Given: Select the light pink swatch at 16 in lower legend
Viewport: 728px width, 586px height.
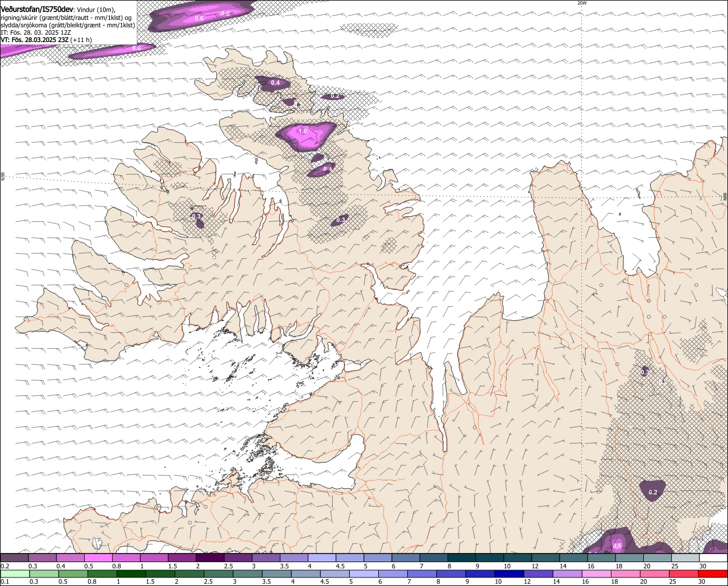Looking at the screenshot, I should point(595,574).
